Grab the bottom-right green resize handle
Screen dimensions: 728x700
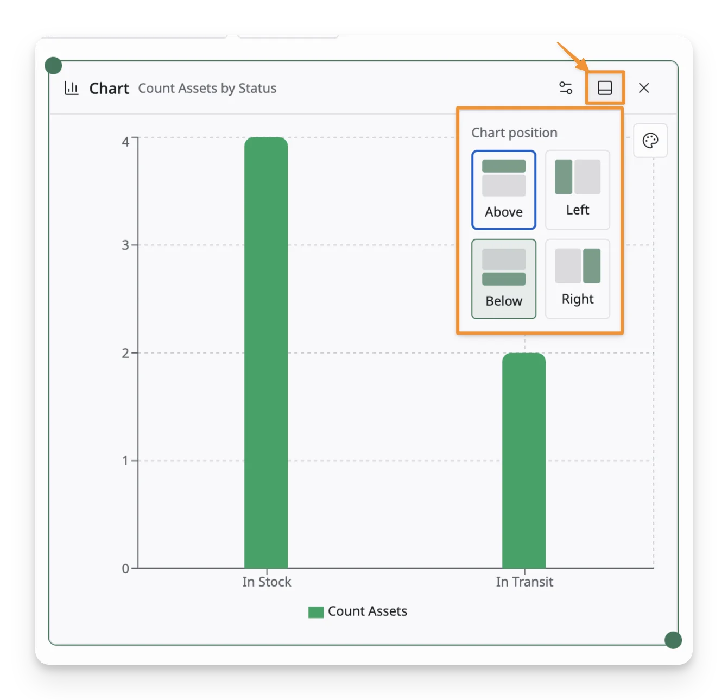click(x=673, y=640)
